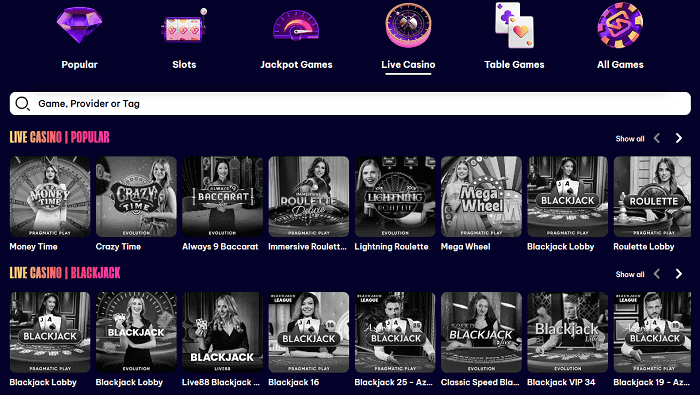Click the Live88 Blackjack title text
The width and height of the screenshot is (700, 395).
click(x=221, y=383)
